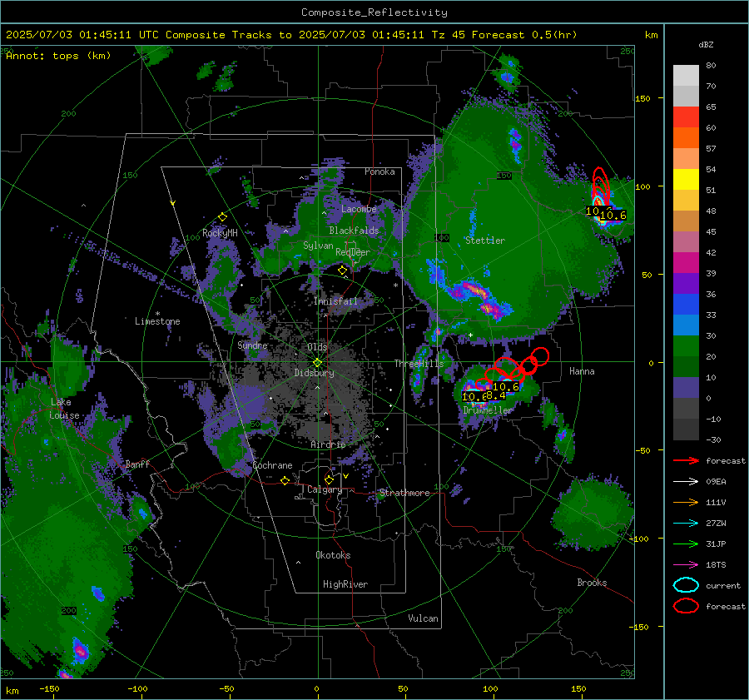
Task: Click the Sylvan label on the map
Action: [x=318, y=246]
